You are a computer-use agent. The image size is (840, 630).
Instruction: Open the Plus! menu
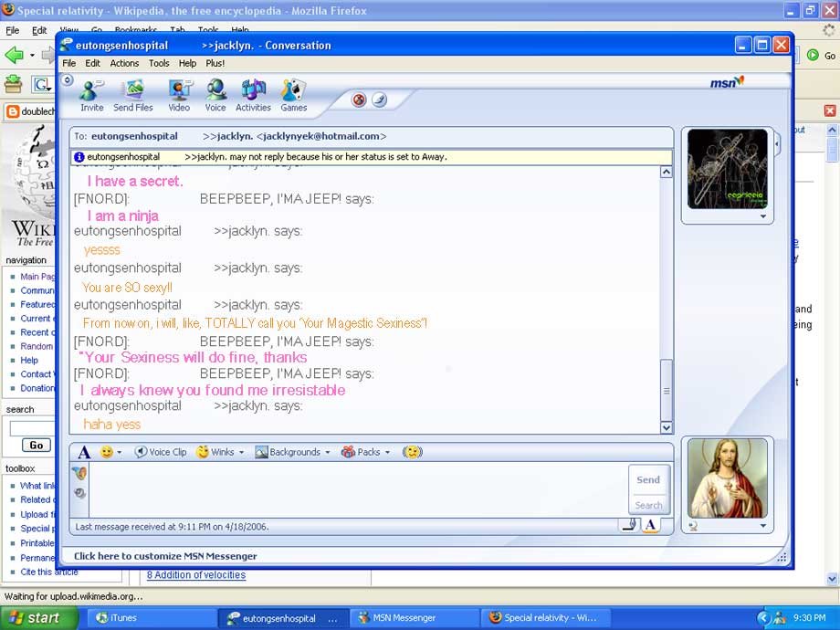tap(215, 63)
